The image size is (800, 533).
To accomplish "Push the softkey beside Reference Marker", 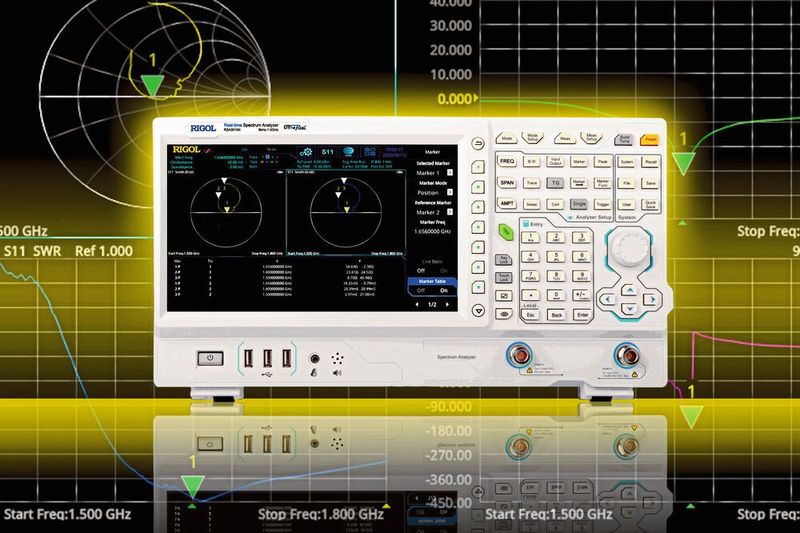I will coord(478,207).
